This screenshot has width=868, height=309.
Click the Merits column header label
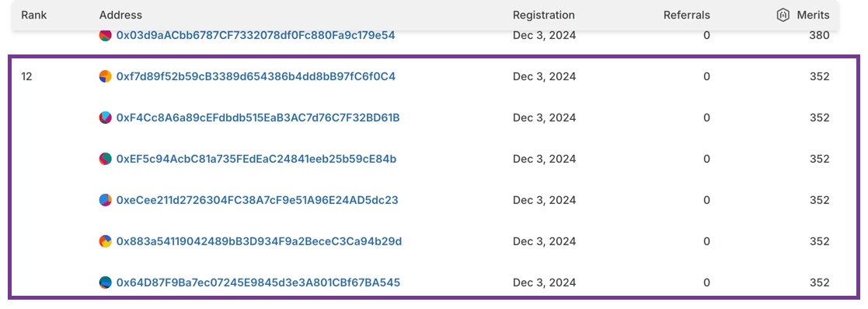(x=813, y=15)
